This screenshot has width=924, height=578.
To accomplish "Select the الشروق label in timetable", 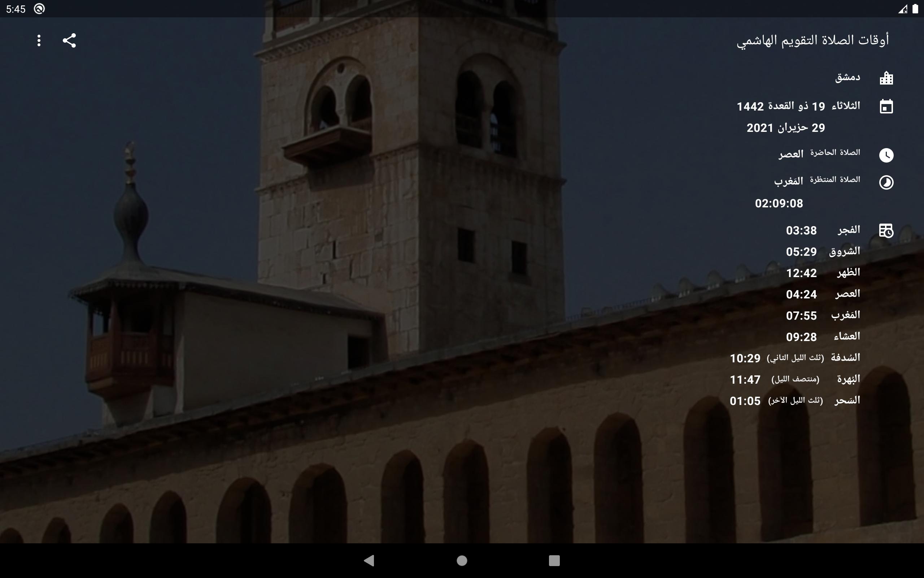I will point(845,251).
